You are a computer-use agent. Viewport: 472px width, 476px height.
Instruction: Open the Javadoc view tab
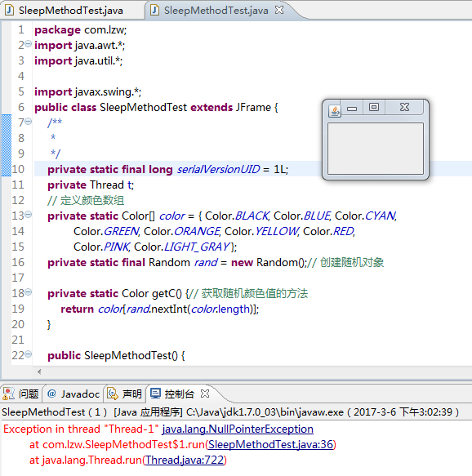(x=73, y=394)
